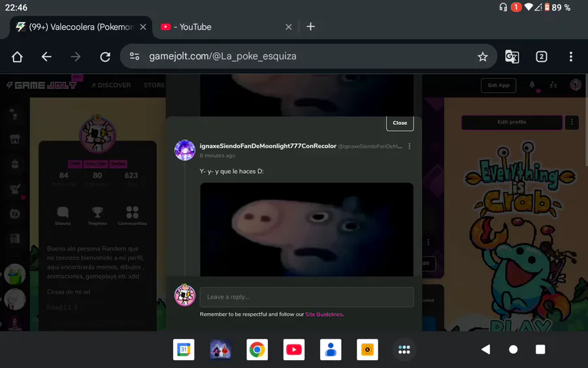This screenshot has width=588, height=368.
Task: Bookmark page with the star icon
Action: pos(483,57)
